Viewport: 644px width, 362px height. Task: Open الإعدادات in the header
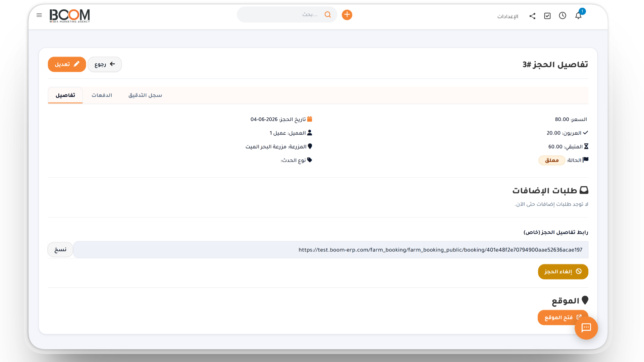click(x=508, y=16)
